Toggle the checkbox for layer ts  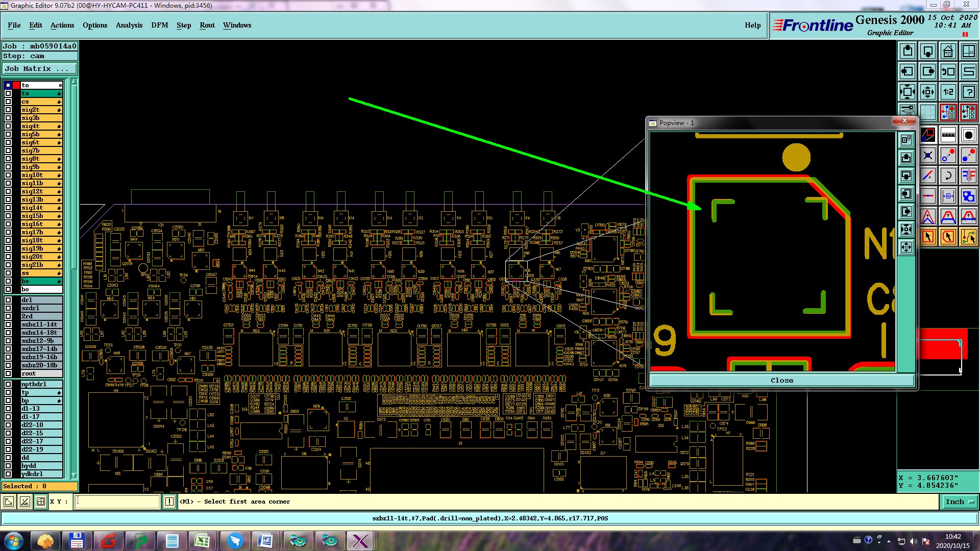(8, 93)
